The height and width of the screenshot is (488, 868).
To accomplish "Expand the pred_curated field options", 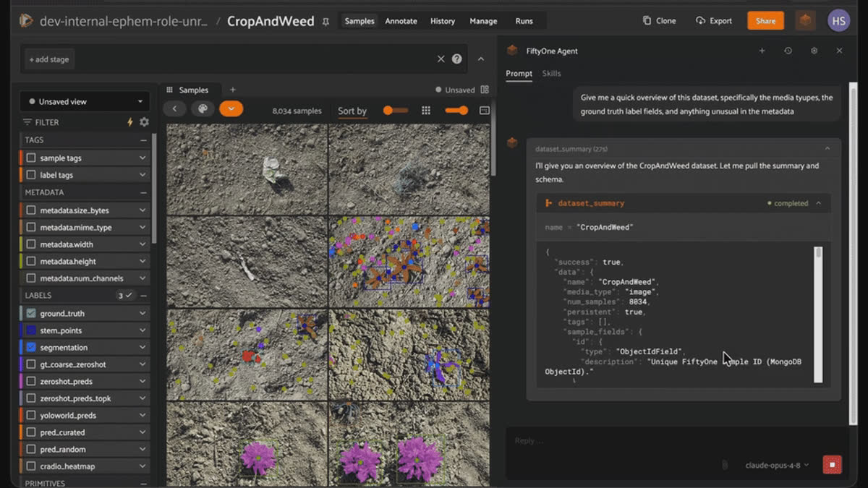I will [x=142, y=432].
